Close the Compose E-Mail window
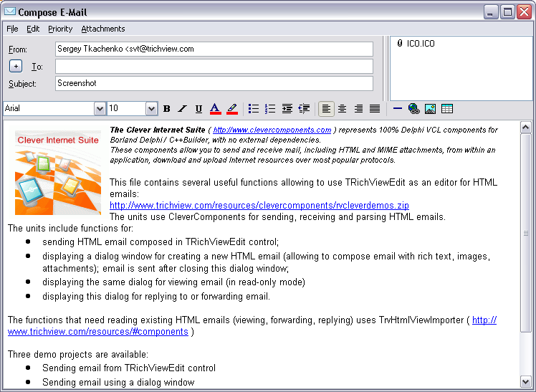This screenshot has width=536, height=392. coord(525,12)
